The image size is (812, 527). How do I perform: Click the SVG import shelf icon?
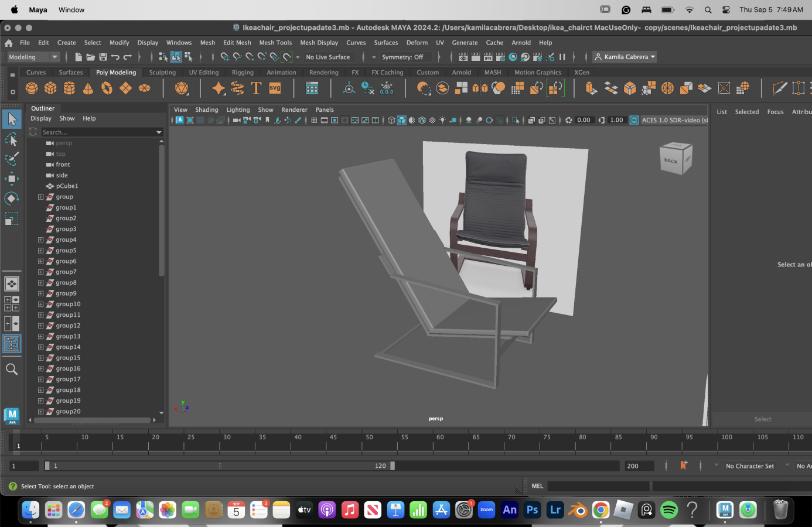point(275,88)
